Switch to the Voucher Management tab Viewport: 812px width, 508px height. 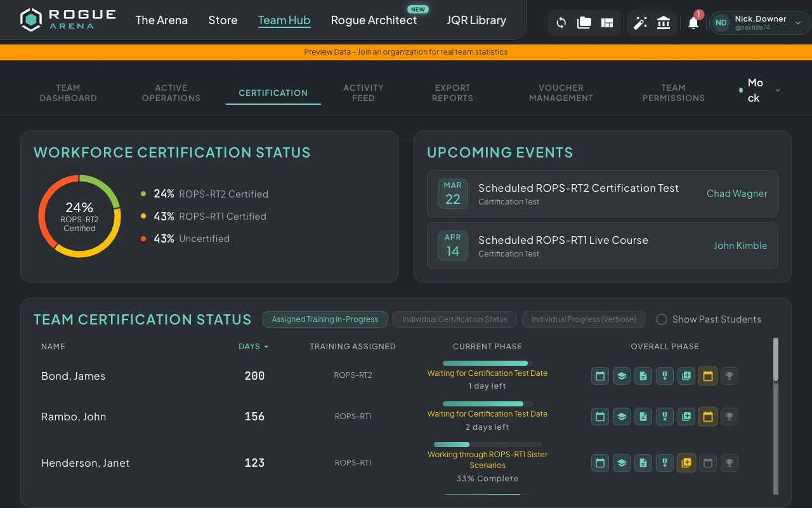[x=561, y=93]
